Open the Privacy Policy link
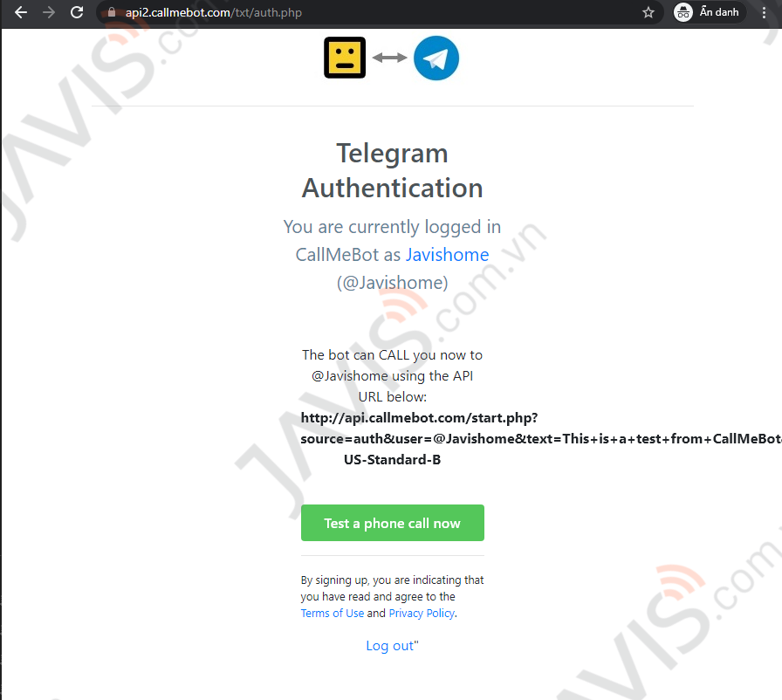The height and width of the screenshot is (700, 782). point(422,614)
